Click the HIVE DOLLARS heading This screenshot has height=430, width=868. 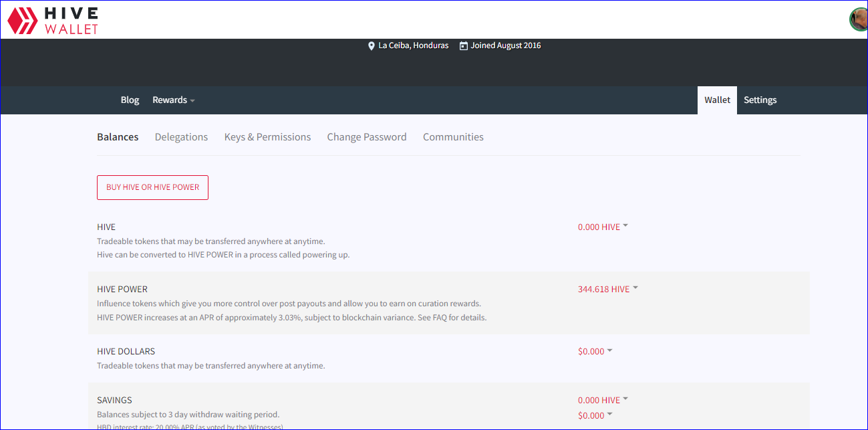[x=126, y=351]
